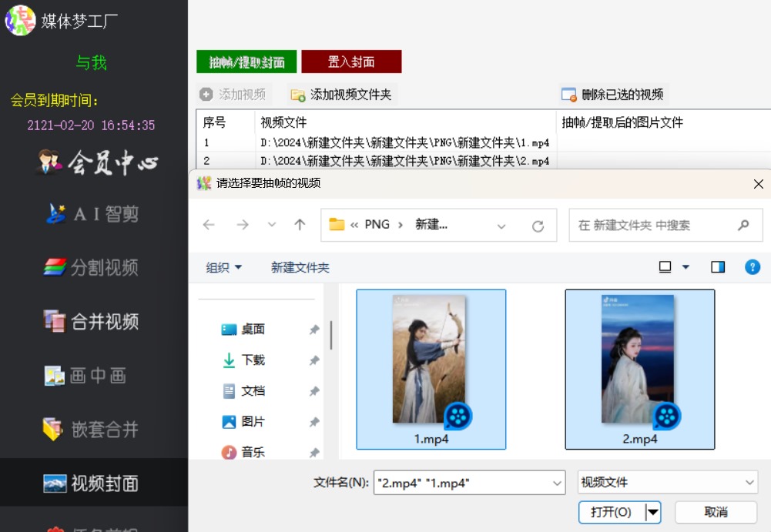Go forward in file dialog navigation
The height and width of the screenshot is (532, 771).
243,225
